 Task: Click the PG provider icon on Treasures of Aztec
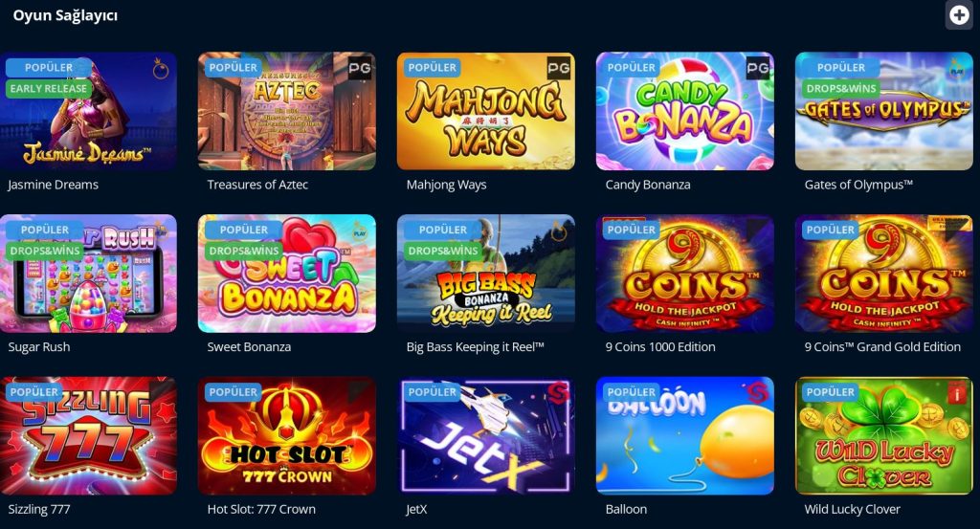click(360, 68)
